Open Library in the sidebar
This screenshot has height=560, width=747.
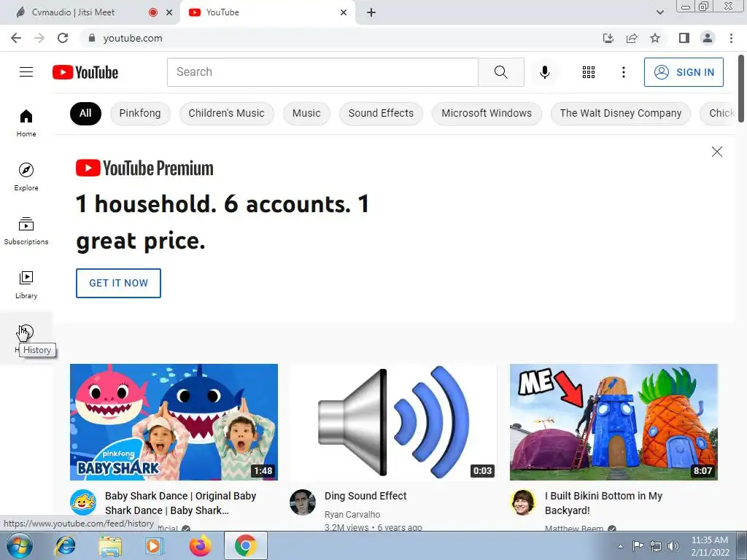coord(26,285)
